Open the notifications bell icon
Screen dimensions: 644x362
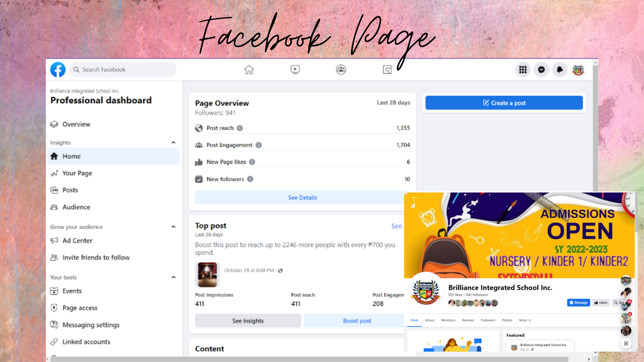[559, 70]
